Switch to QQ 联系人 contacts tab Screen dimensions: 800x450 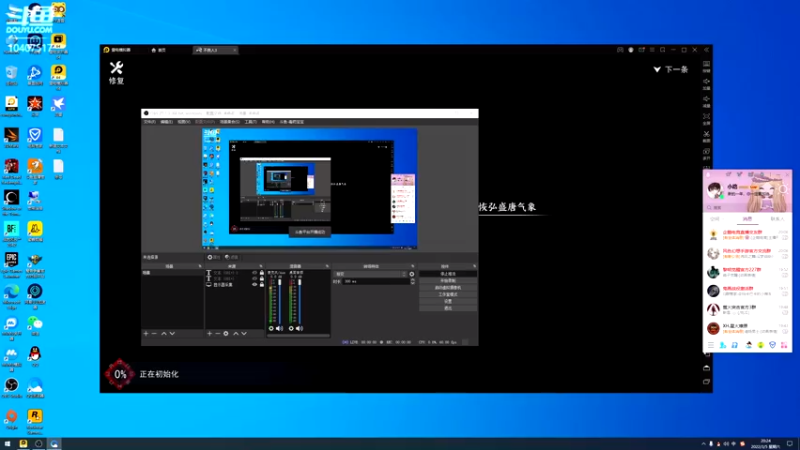point(777,219)
